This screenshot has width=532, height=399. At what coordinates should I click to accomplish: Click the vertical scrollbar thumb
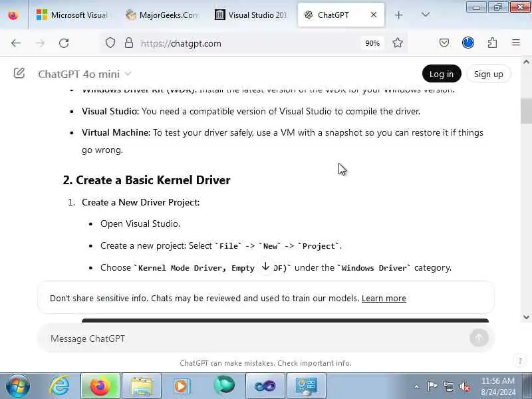coord(526,111)
